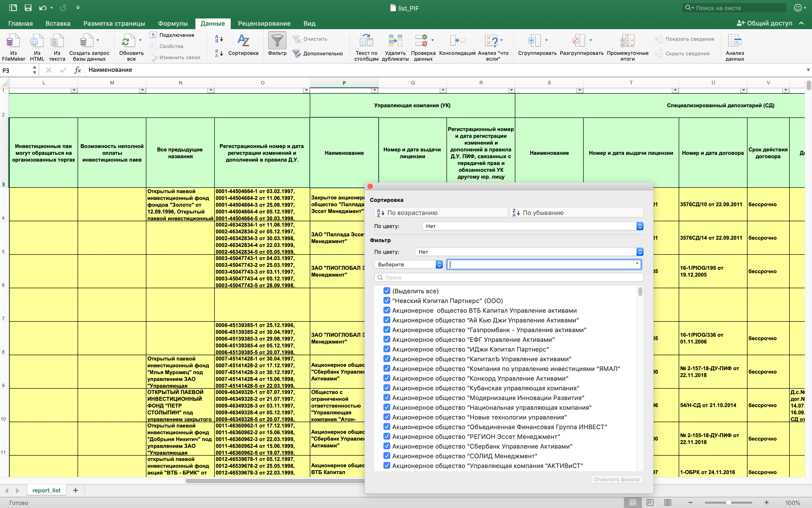Expand the formula bar chevron

click(x=808, y=70)
